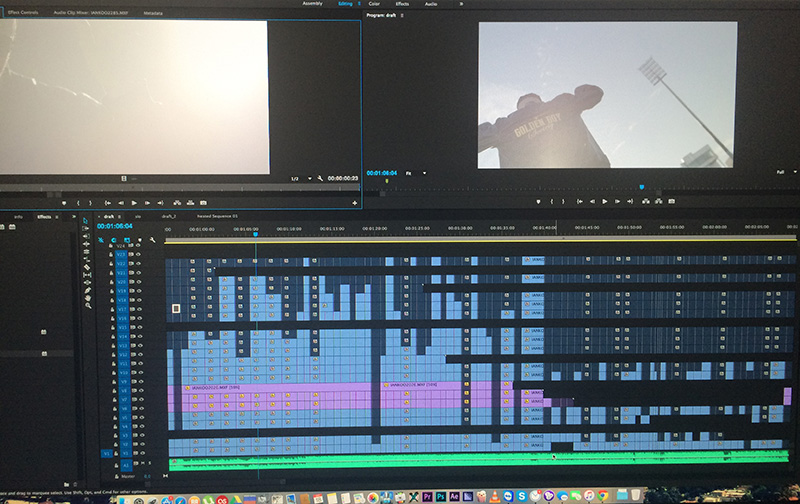
Task: Open Effect Controls tab
Action: [22, 12]
